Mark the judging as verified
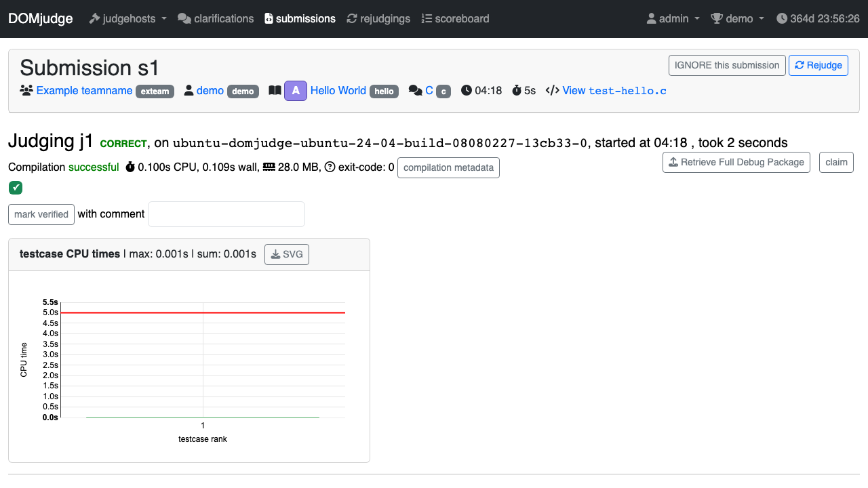Viewport: 868px width, 488px height. tap(41, 214)
